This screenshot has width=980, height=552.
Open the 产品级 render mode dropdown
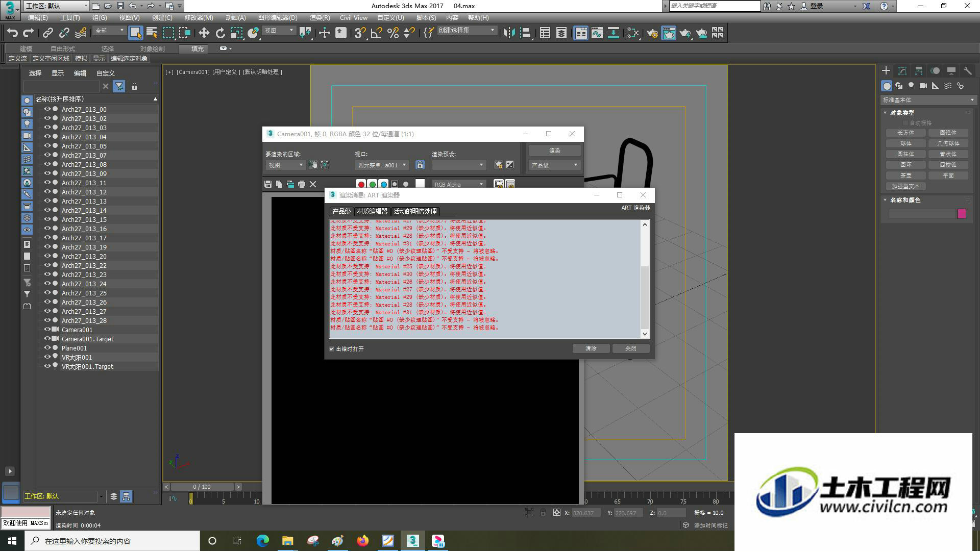(554, 165)
